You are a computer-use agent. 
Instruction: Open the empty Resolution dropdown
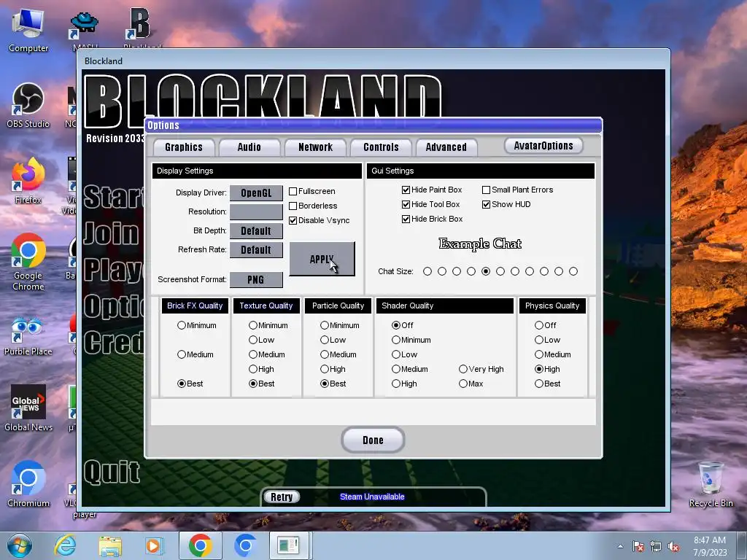click(256, 212)
